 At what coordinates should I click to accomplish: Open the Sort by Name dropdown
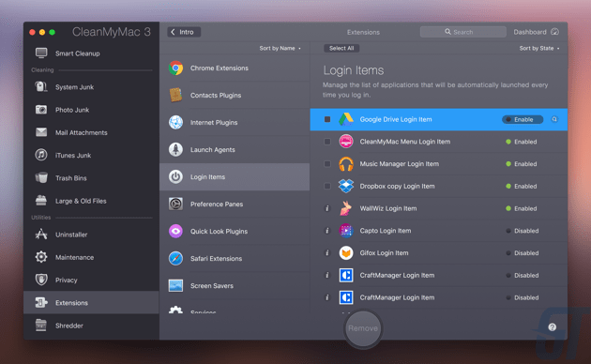click(x=280, y=48)
